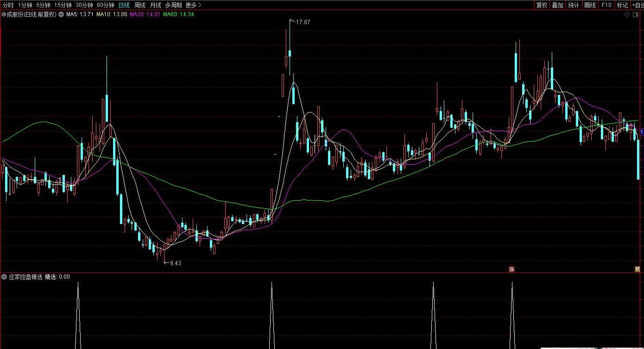The image size is (644, 349).
Task: Click the 统计 statistics button
Action: (574, 5)
